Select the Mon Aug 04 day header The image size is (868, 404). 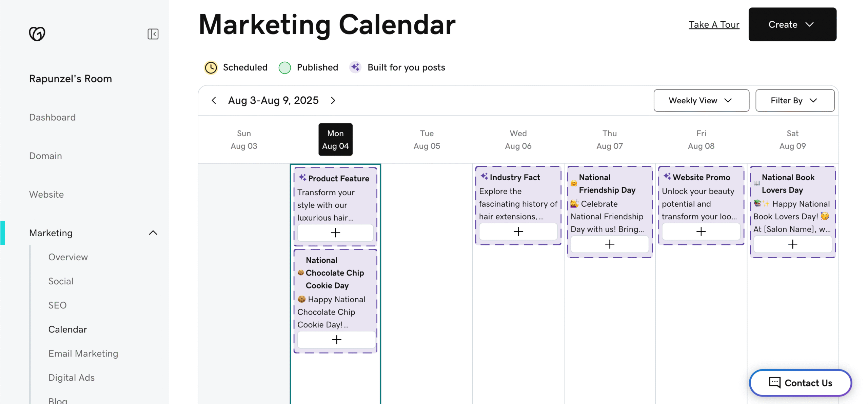335,139
